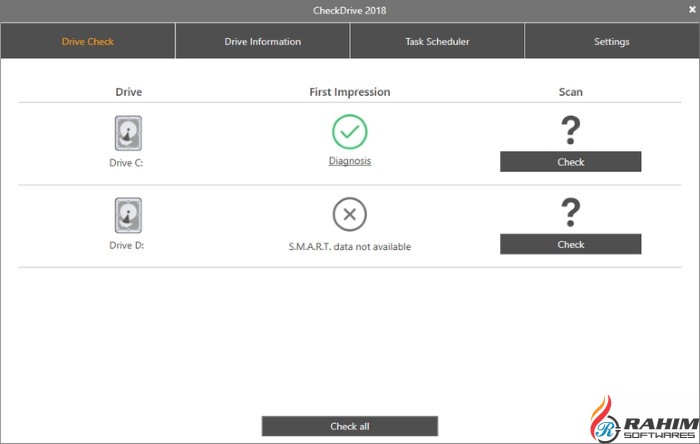The height and width of the screenshot is (444, 700).
Task: Click the question mark scan icon for Drive D:
Action: point(571,212)
